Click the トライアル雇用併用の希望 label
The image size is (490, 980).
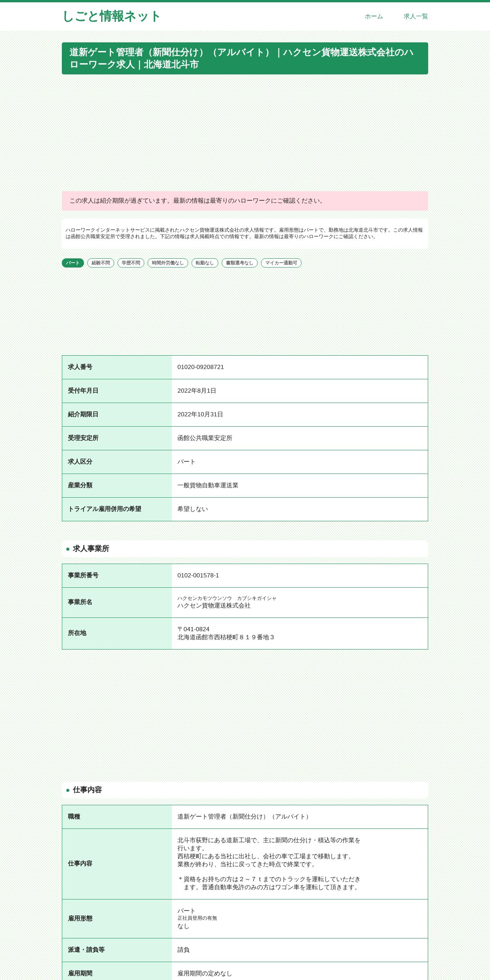(x=105, y=509)
